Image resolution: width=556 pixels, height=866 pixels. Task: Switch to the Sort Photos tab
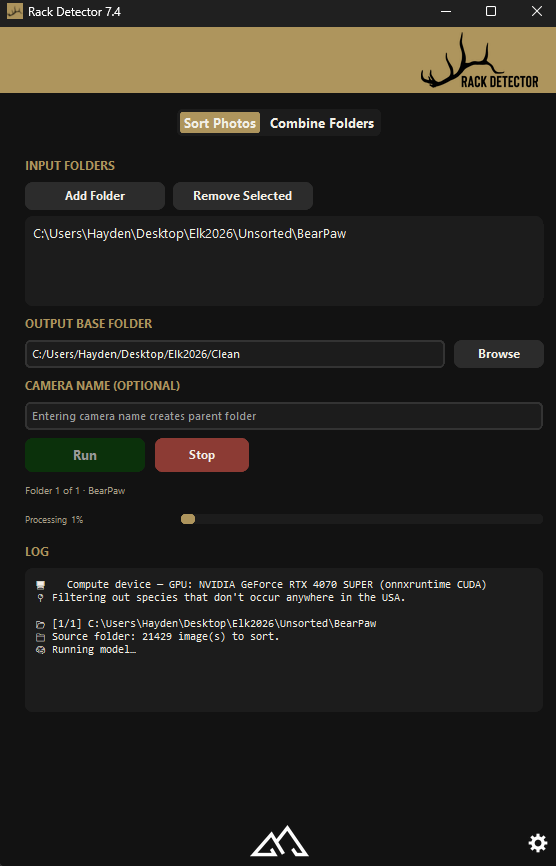[220, 123]
